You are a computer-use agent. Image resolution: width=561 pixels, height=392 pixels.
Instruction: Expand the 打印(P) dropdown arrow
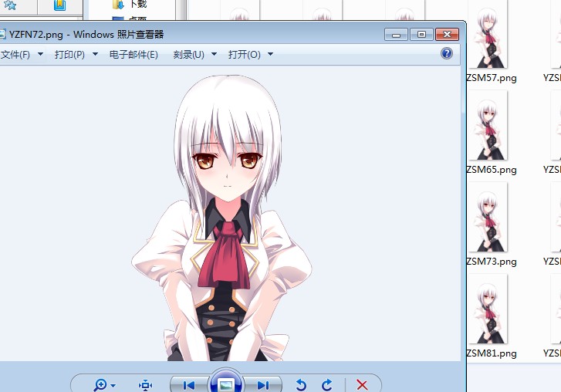(x=95, y=54)
